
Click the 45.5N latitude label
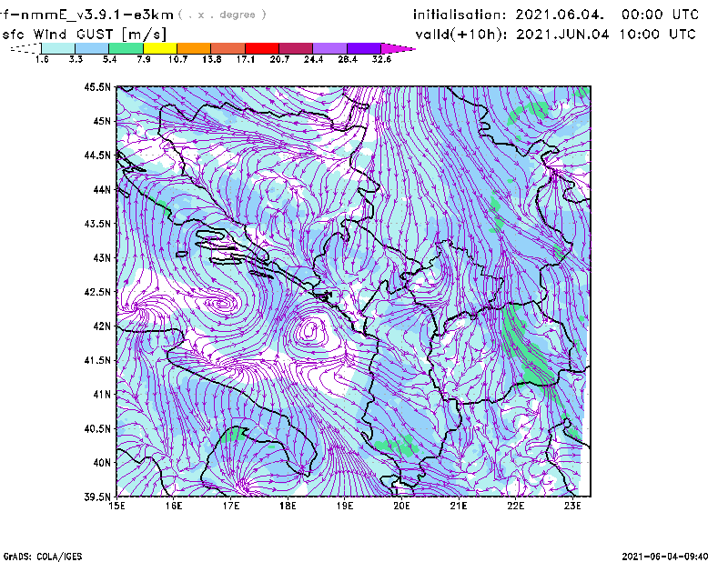(x=97, y=86)
